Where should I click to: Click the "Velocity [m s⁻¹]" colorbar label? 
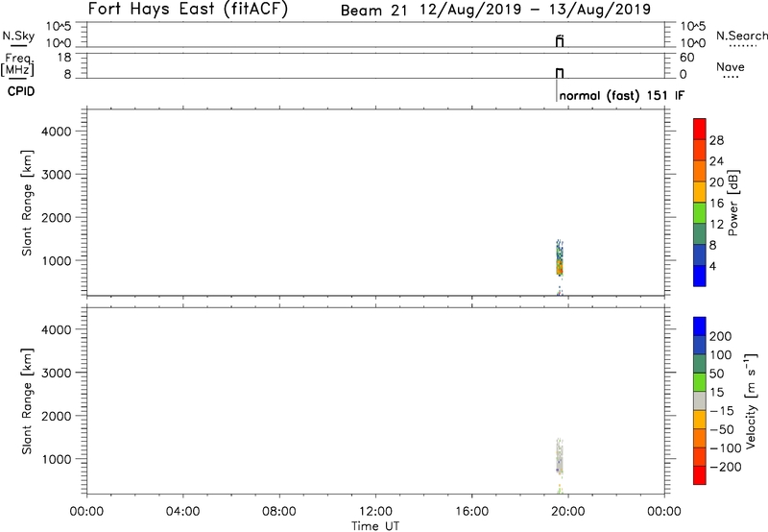[751, 400]
